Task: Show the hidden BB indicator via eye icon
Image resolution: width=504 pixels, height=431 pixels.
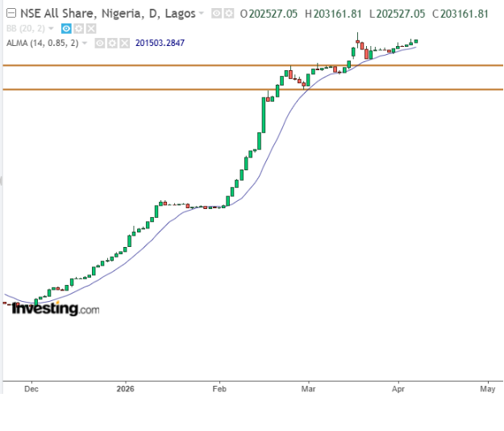Action: [x=66, y=28]
